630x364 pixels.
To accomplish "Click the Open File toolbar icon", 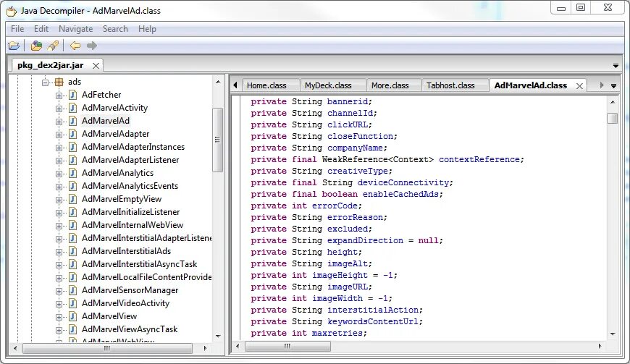I will coord(14,46).
